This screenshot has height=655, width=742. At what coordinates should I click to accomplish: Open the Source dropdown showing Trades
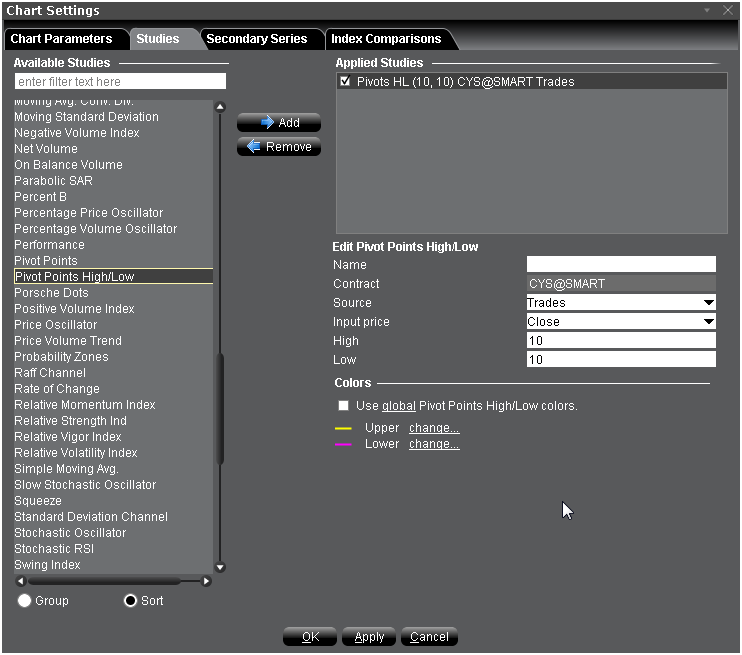pyautogui.click(x=621, y=303)
